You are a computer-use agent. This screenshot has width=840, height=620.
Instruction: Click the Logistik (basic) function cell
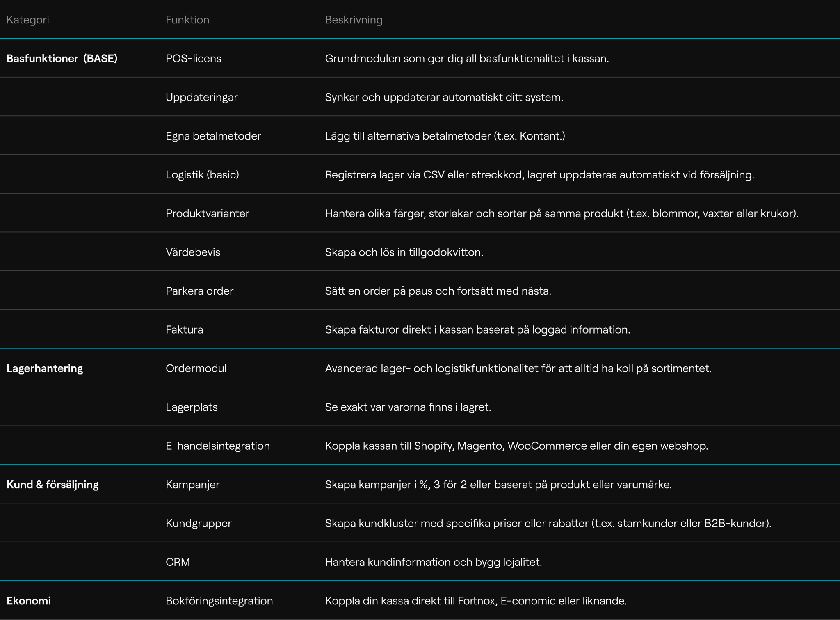pos(202,174)
